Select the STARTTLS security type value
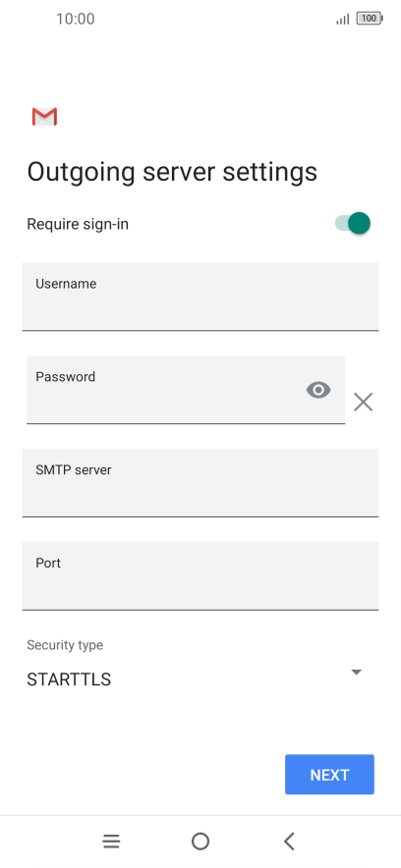This screenshot has height=868, width=401. point(69,679)
